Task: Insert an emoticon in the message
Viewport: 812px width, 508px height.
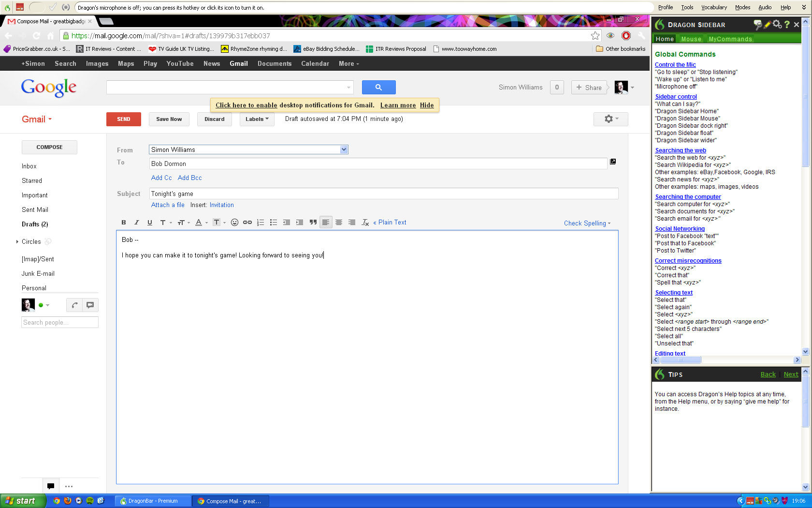Action: click(234, 223)
